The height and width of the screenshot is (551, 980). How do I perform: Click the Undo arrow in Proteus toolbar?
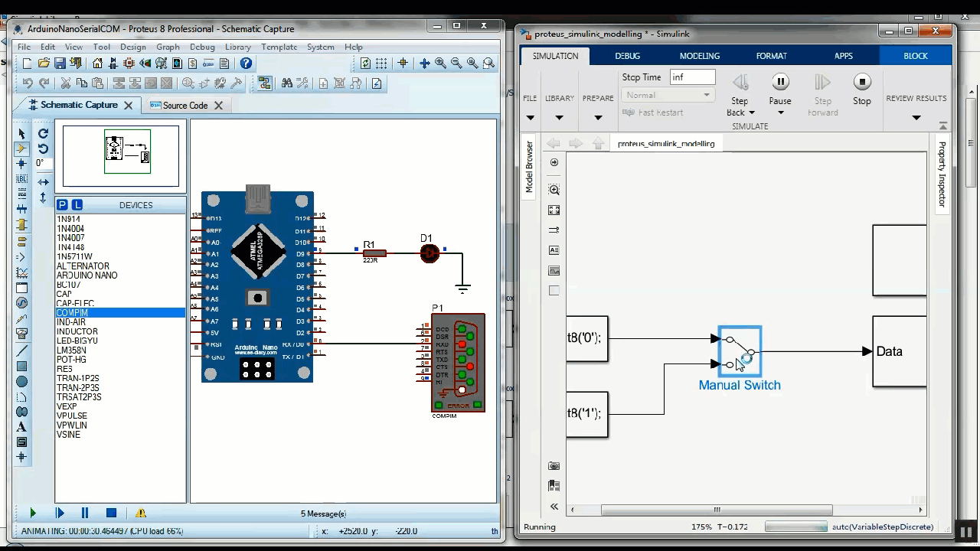(x=28, y=83)
